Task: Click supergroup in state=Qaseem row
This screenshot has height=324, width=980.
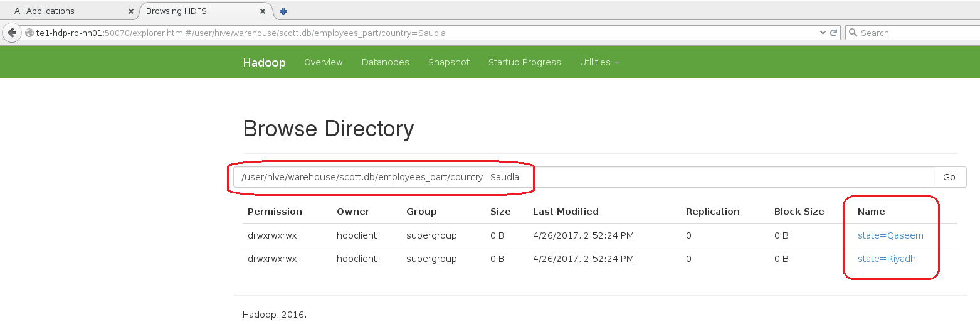Action: click(431, 235)
